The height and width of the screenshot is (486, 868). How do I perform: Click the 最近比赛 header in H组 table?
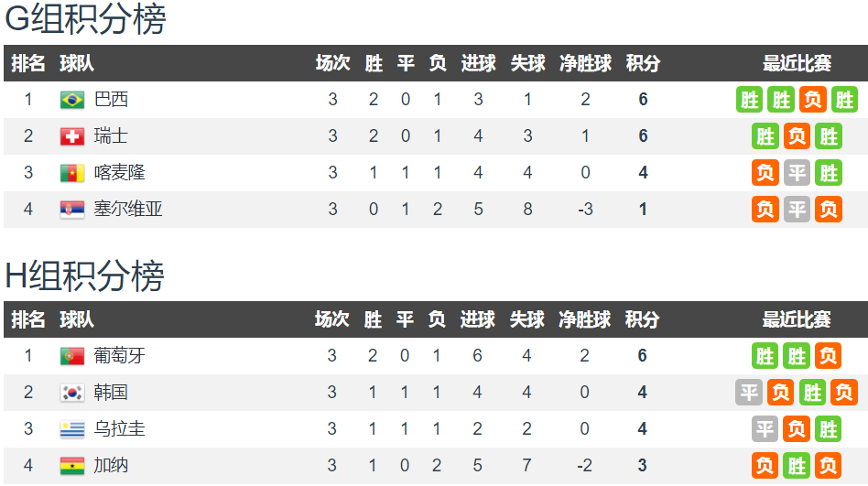(x=797, y=319)
